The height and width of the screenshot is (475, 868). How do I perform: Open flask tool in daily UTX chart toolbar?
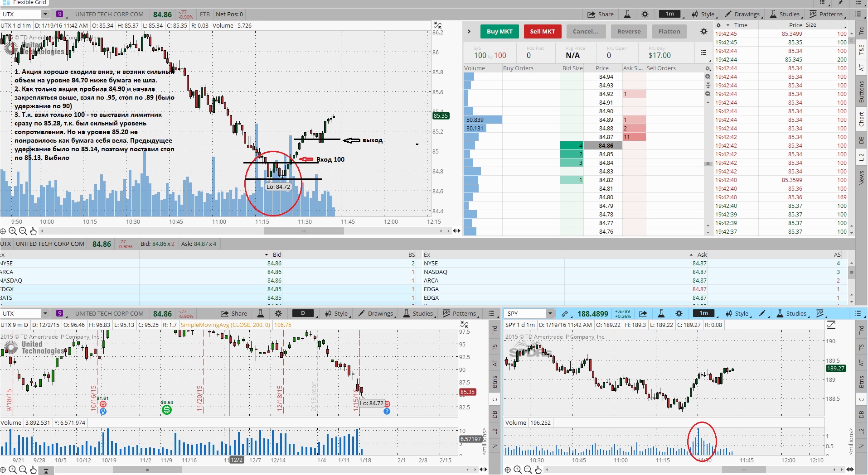[x=261, y=314]
